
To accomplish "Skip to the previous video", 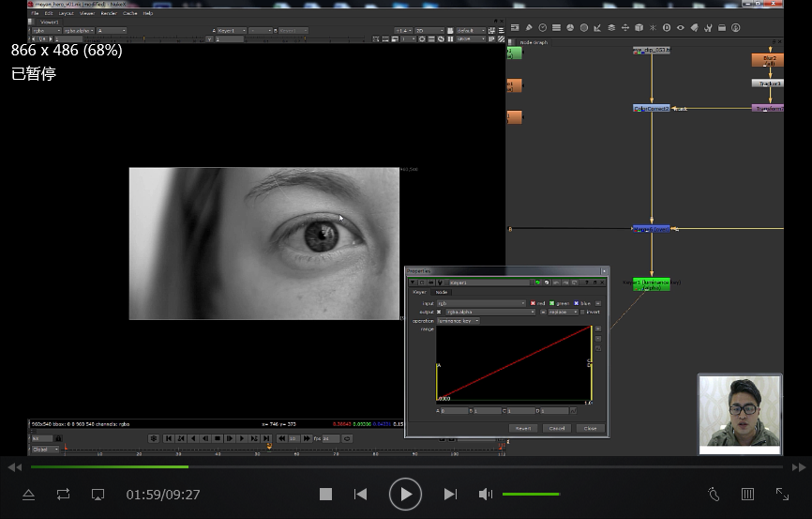I will pyautogui.click(x=360, y=494).
